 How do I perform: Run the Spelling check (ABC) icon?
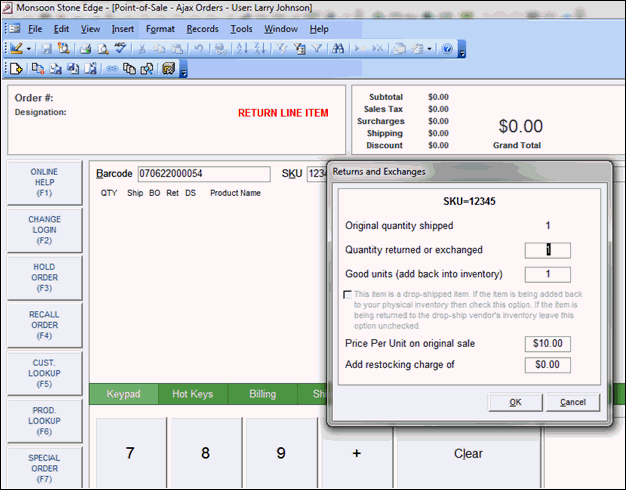[120, 48]
